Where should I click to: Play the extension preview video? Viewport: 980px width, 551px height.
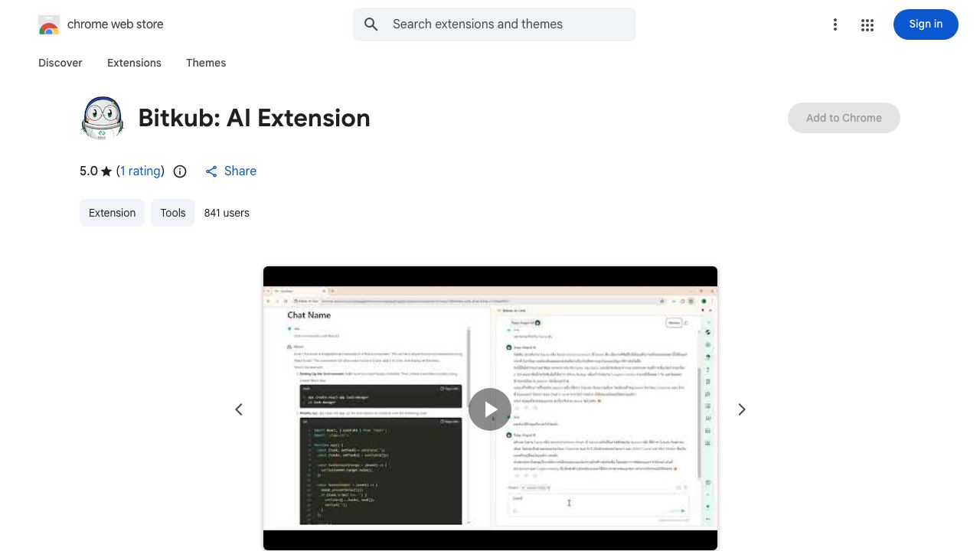tap(490, 409)
